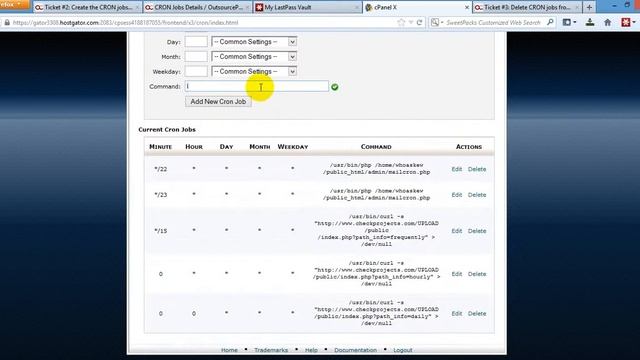Viewport: 640px width, 360px height.
Task: Go to the browser home icon
Action: click(x=607, y=22)
